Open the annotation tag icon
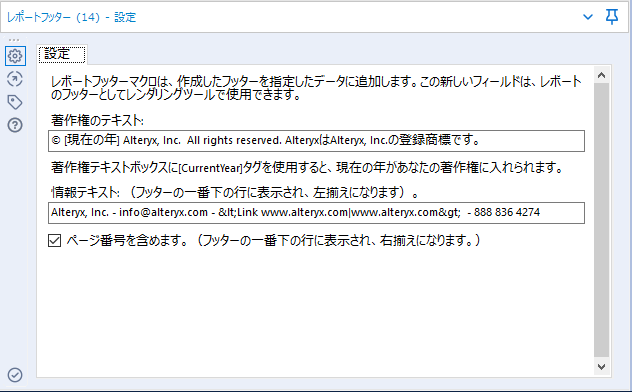 click(15, 102)
